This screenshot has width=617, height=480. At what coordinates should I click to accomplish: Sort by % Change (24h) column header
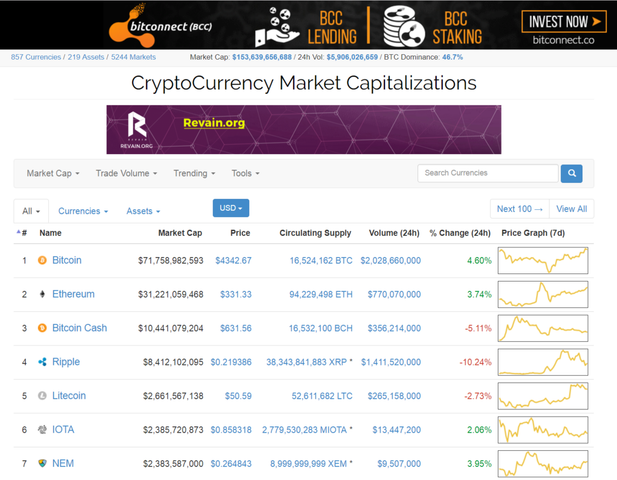tap(460, 233)
